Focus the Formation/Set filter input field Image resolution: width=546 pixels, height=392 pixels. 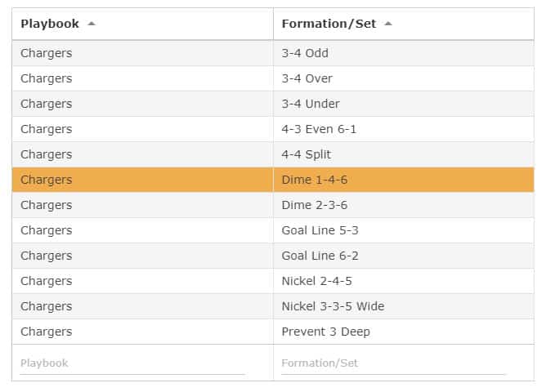(x=393, y=363)
